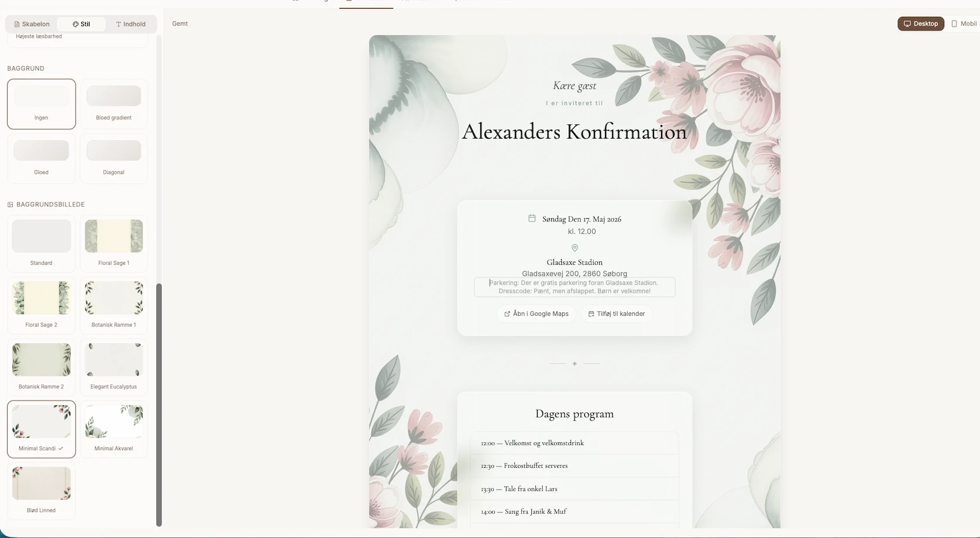Click the location pin icon above Gladsaxe Stadion
Viewport: 980px width, 538px height.
pos(574,248)
